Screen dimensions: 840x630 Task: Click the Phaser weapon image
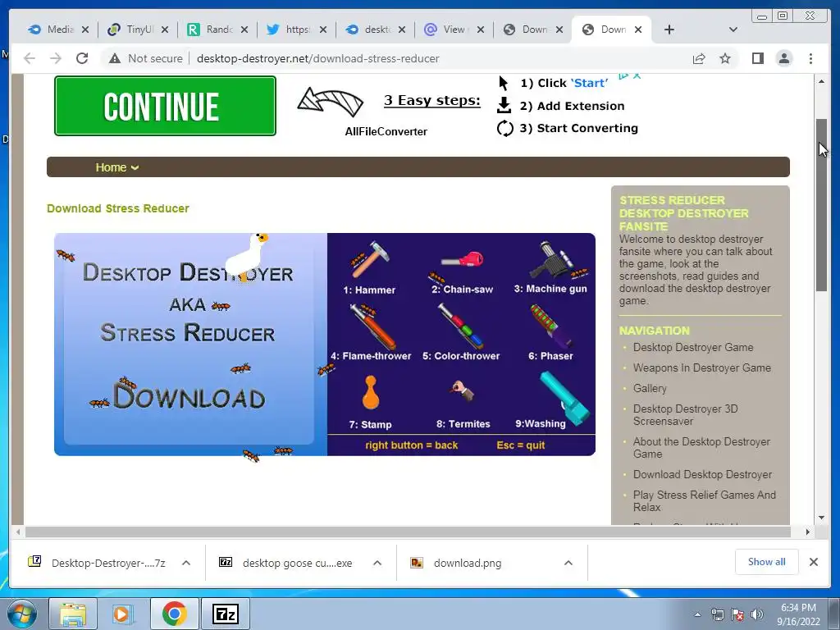pyautogui.click(x=551, y=326)
